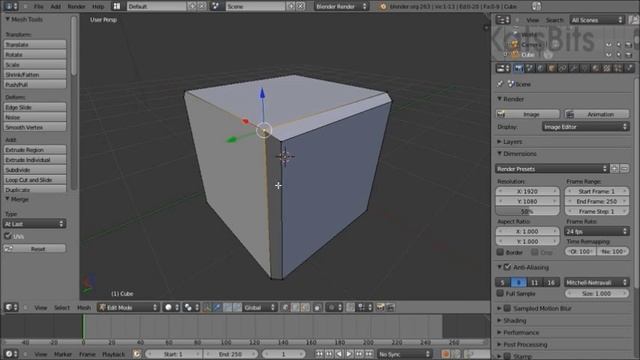
Task: Open the timeline Marker menu
Action: 63,354
